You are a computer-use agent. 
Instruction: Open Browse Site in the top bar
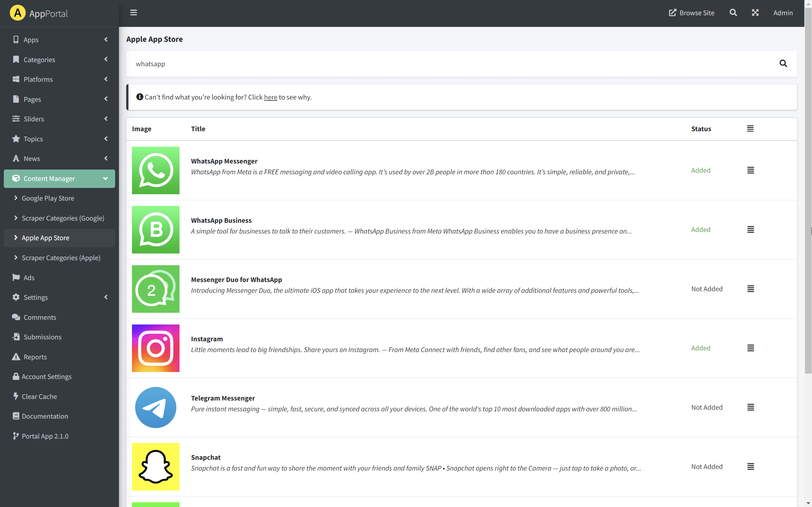(x=692, y=12)
